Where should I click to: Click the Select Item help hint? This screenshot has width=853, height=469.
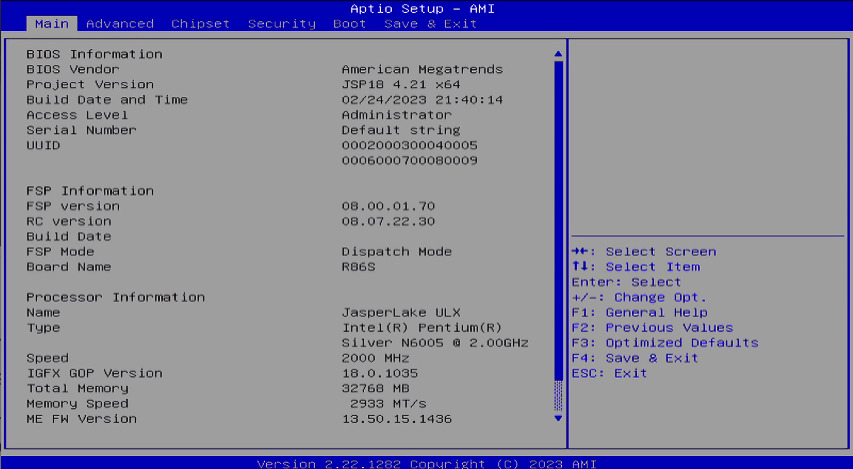point(636,267)
